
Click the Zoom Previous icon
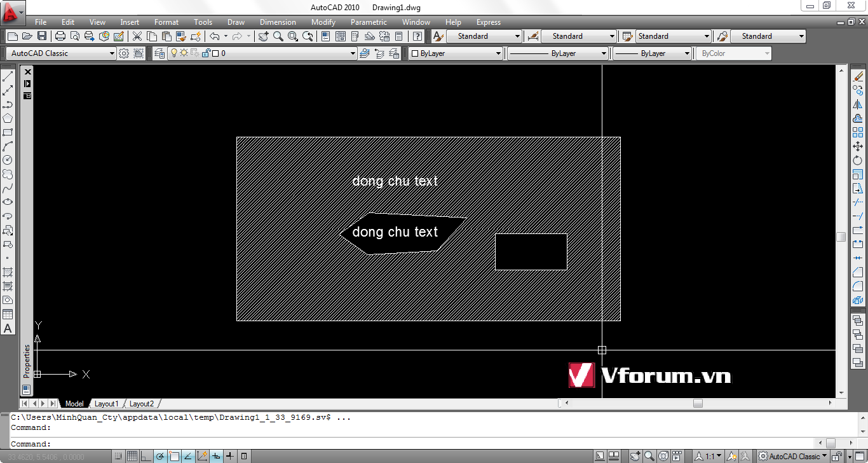click(x=308, y=36)
